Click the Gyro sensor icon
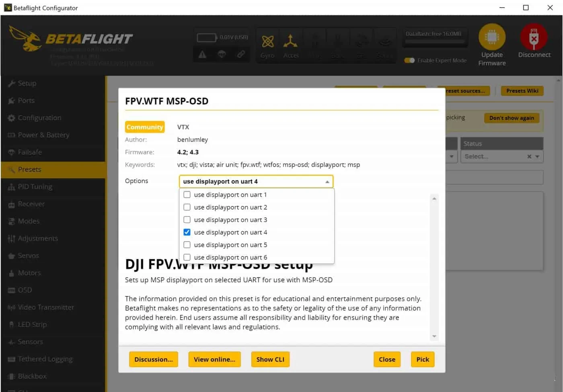 [267, 41]
